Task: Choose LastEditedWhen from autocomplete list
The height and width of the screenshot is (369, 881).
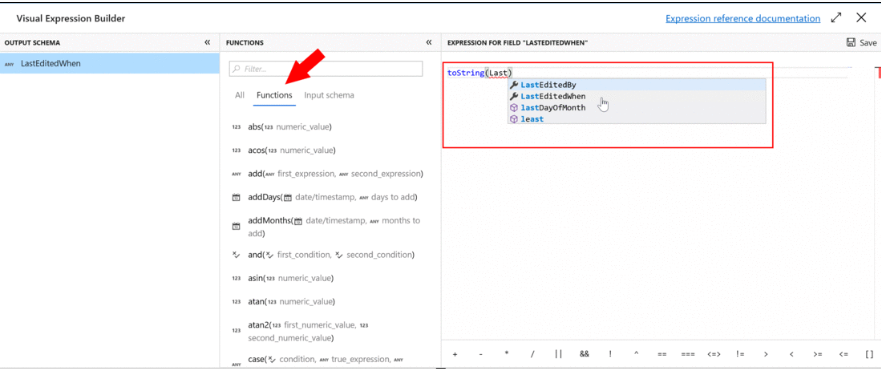Action: [636, 96]
